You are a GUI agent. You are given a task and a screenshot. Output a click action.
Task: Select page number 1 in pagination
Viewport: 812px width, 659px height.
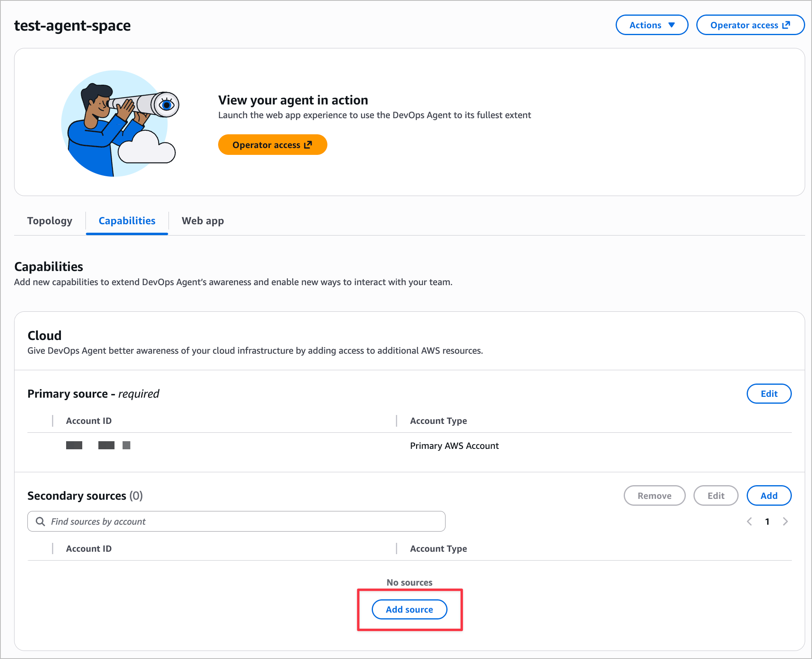tap(767, 521)
